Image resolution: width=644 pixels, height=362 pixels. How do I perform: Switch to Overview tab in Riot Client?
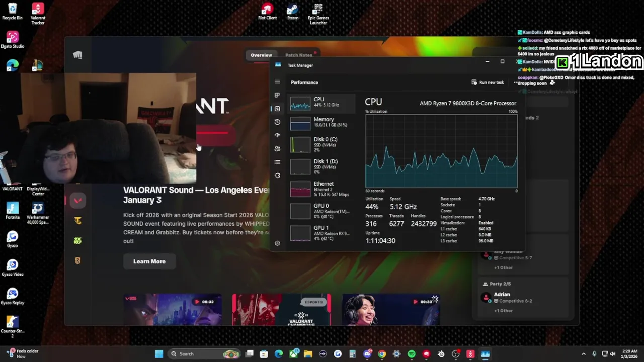point(261,55)
